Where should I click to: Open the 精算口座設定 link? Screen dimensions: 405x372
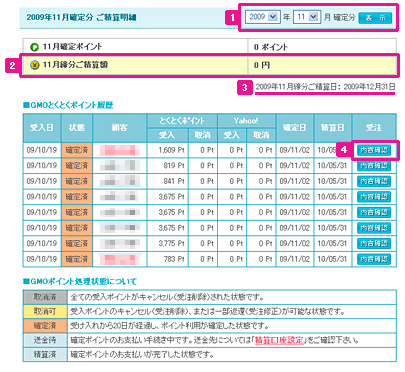click(279, 340)
